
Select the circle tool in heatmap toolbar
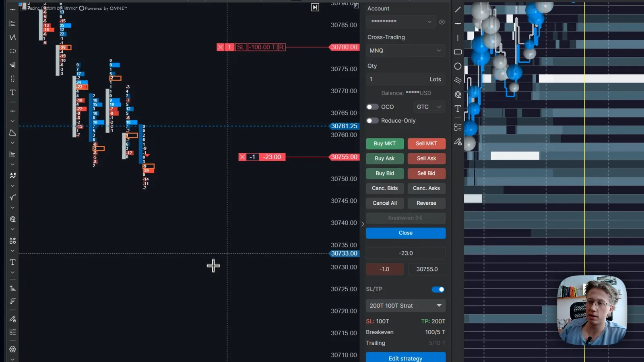[x=458, y=66]
